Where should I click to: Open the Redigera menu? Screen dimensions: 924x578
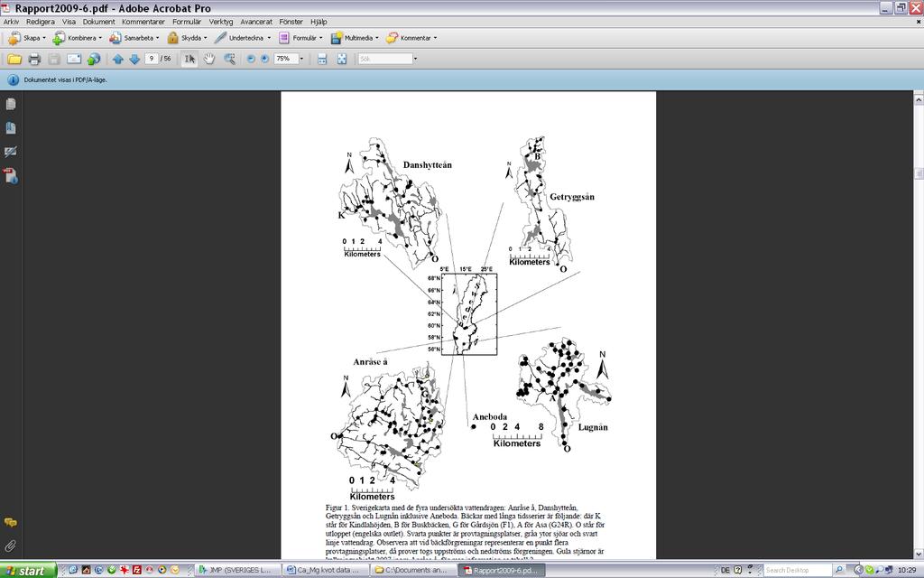[40, 22]
